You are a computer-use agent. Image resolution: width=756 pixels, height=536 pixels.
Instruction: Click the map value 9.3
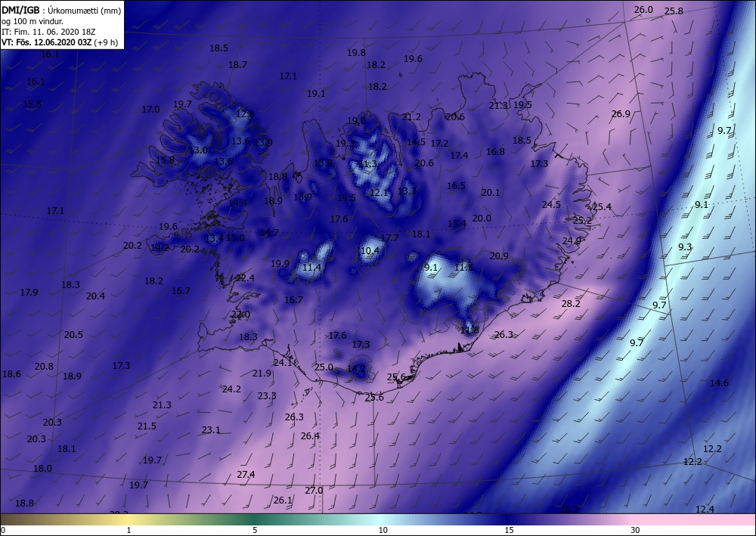(x=685, y=247)
